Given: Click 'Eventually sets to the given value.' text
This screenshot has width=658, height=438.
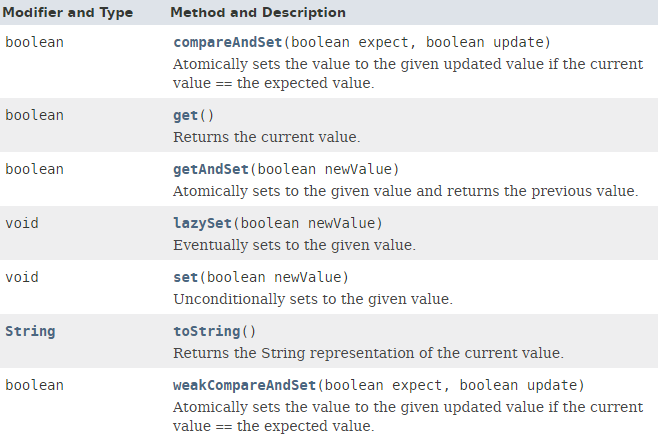Looking at the screenshot, I should (294, 244).
